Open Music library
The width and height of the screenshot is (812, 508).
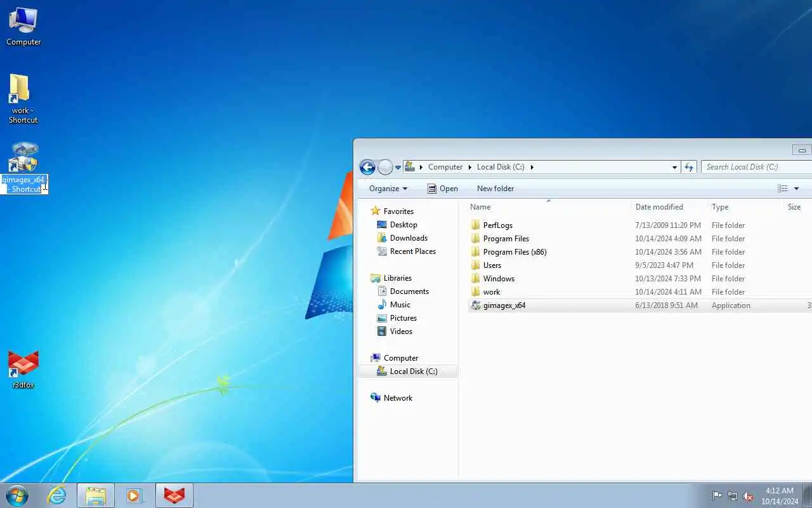coord(400,305)
